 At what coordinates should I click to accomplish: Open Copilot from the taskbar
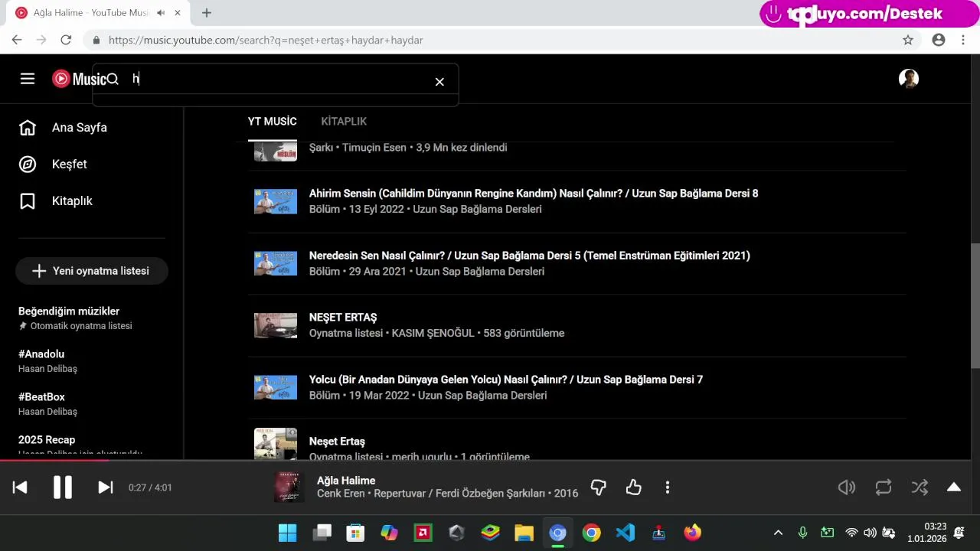coord(389,533)
